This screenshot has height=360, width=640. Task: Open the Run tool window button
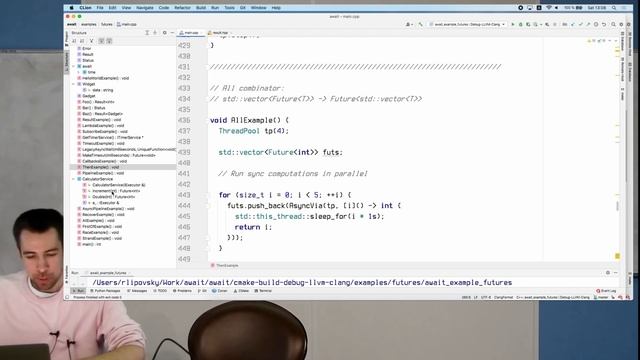click(78, 291)
